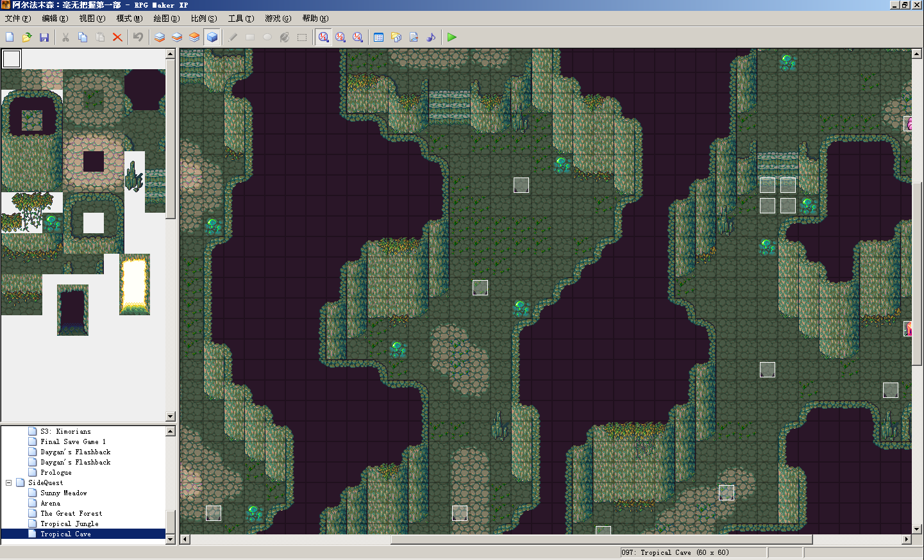Switch to Layer 2 editing mode
Screen dimensions: 924x560
click(x=177, y=37)
